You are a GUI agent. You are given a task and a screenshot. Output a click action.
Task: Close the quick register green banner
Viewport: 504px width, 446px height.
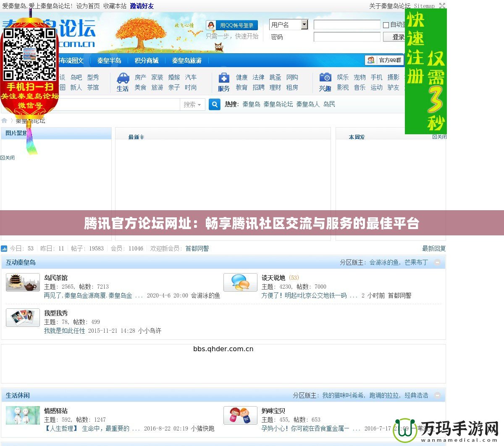tap(439, 137)
